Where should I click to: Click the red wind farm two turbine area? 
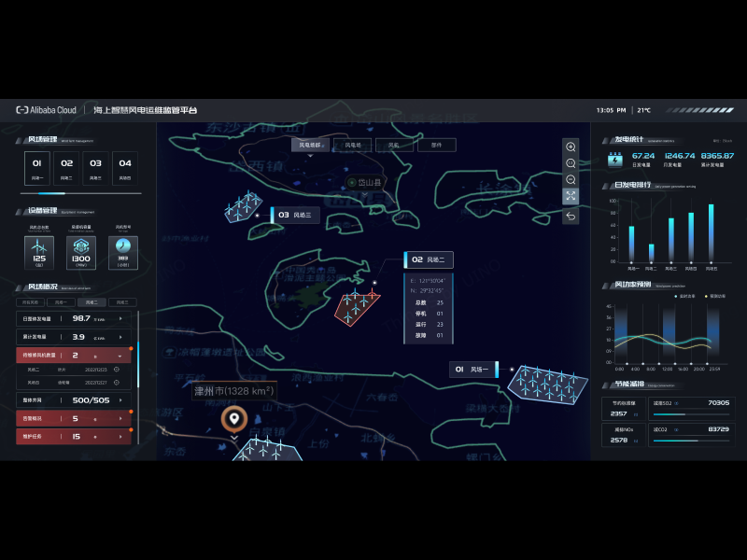click(357, 306)
